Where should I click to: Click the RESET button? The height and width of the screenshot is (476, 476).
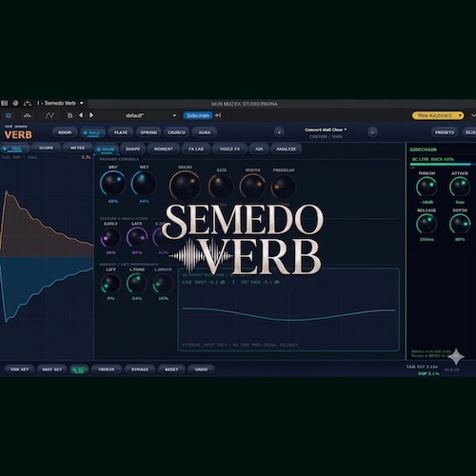pyautogui.click(x=171, y=369)
